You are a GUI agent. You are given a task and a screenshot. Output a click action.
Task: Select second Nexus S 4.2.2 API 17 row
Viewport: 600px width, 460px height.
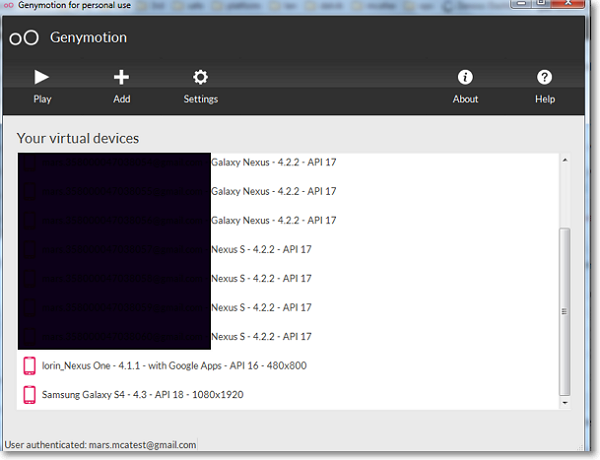[289, 279]
